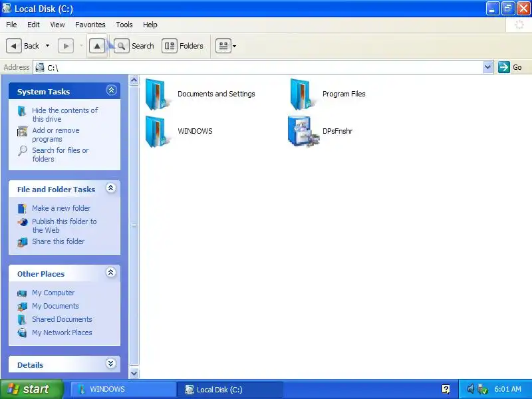
Task: Click Hide the contents of this drive
Action: click(x=65, y=114)
